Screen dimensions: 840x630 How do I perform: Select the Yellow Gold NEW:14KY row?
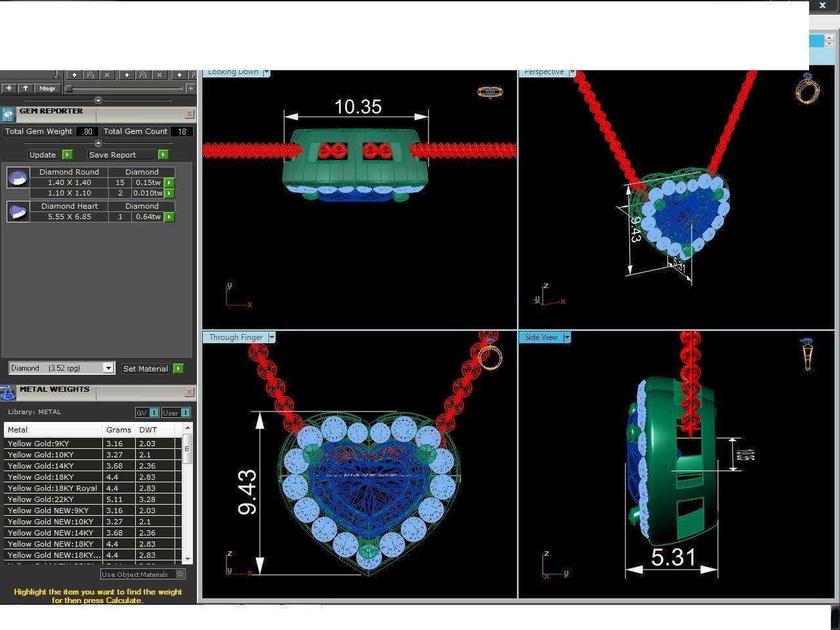[93, 533]
